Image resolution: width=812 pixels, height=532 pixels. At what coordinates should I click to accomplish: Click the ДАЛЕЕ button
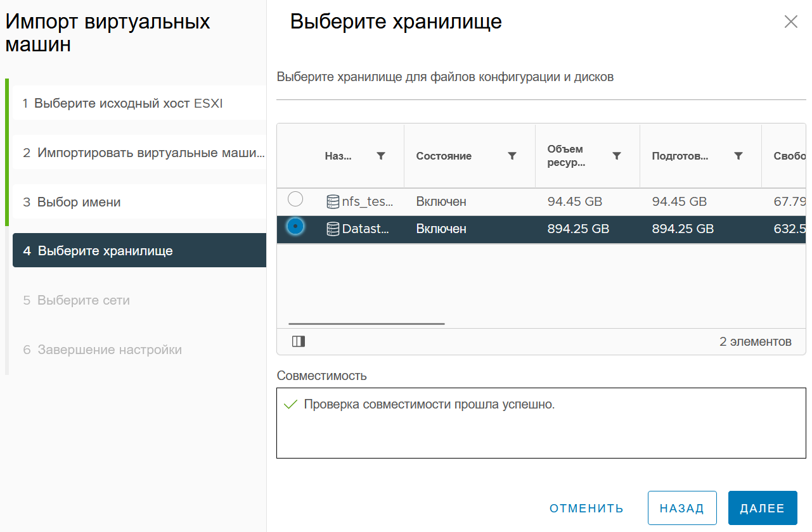click(763, 509)
